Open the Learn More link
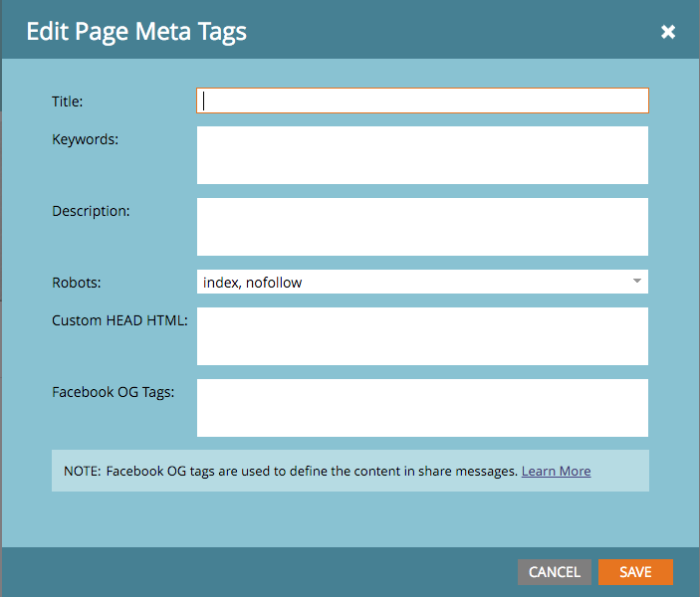700x597 pixels. point(556,471)
